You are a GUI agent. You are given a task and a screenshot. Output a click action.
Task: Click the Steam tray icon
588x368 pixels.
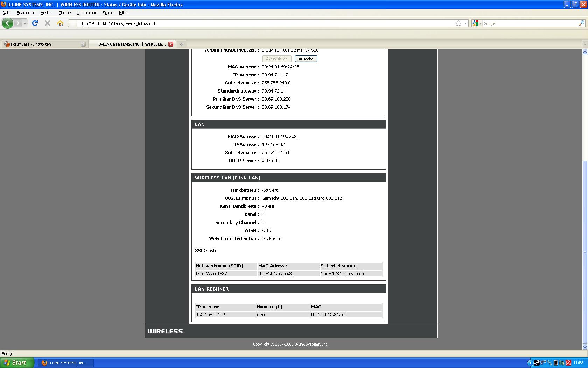tap(537, 363)
